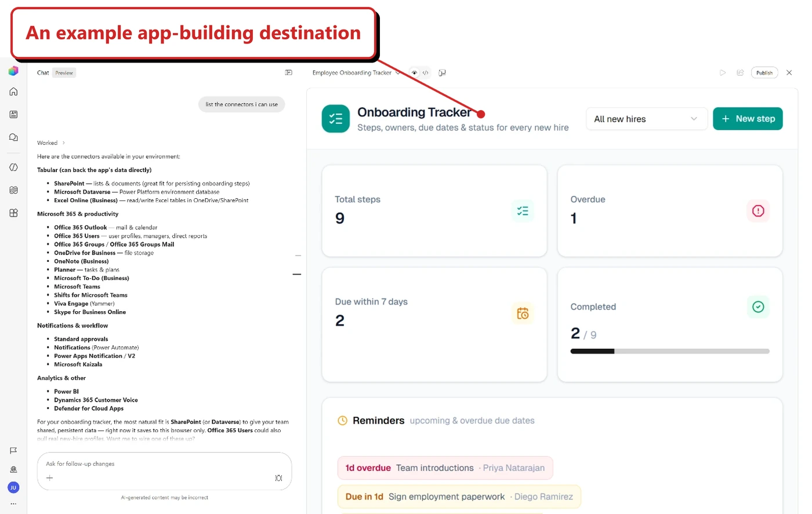Click the Reminders section heading
Screen dimensions: 812x514
tap(378, 421)
